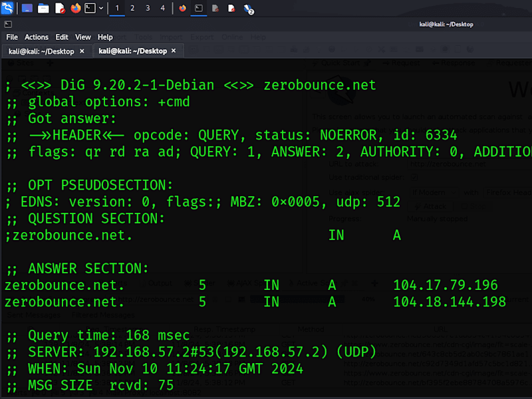Close the first kali@kali terminal tab

(x=82, y=51)
